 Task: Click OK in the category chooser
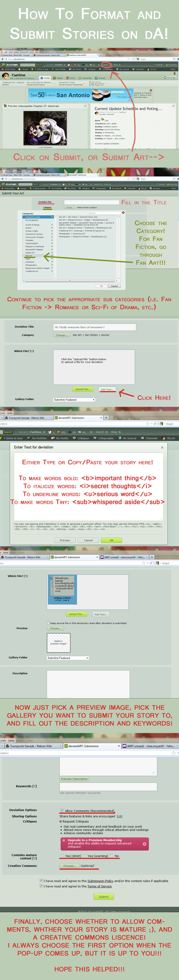tap(101, 286)
